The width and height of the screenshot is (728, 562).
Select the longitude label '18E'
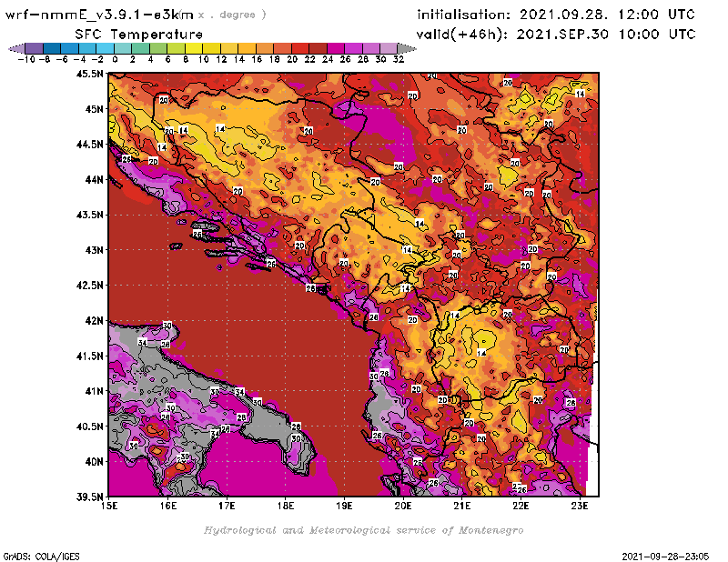click(x=286, y=506)
